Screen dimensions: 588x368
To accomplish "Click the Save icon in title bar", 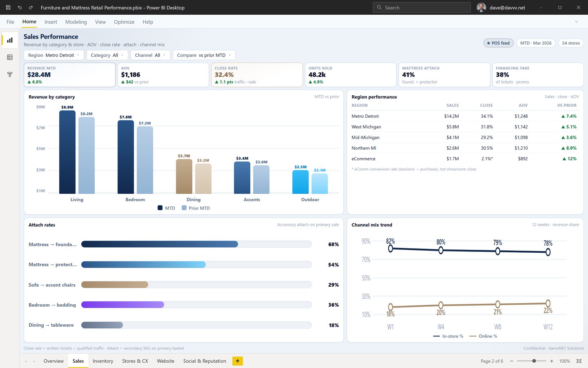I will click(x=8, y=7).
